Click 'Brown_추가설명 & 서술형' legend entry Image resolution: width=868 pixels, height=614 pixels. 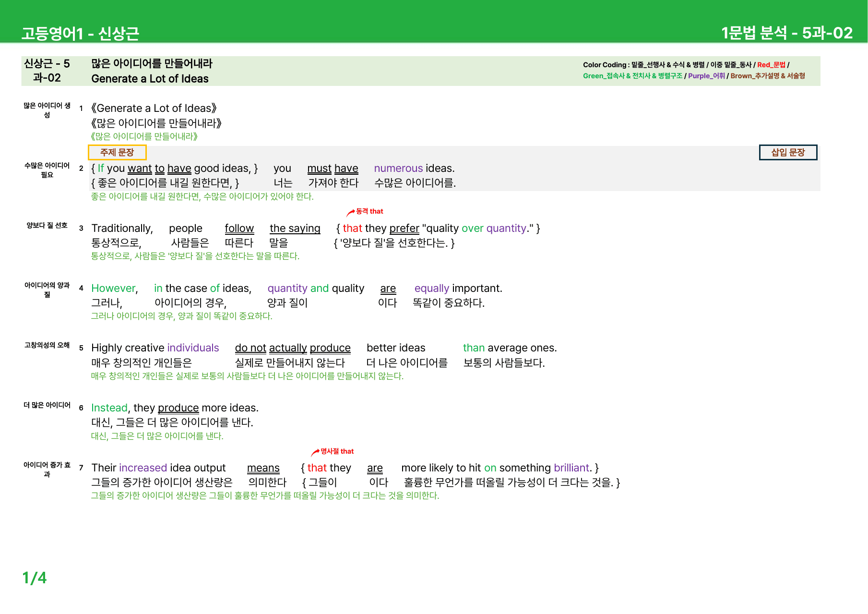coord(768,76)
